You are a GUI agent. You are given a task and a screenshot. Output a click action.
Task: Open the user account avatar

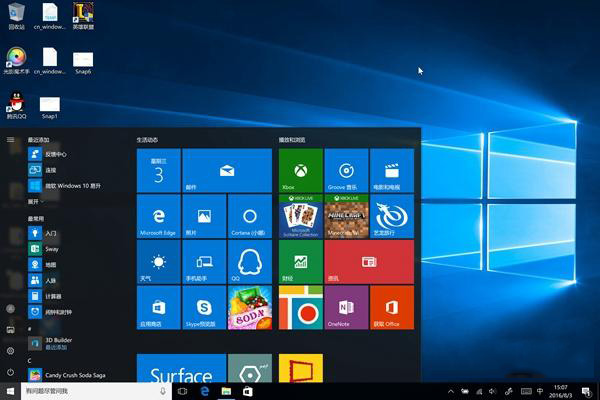click(x=10, y=309)
